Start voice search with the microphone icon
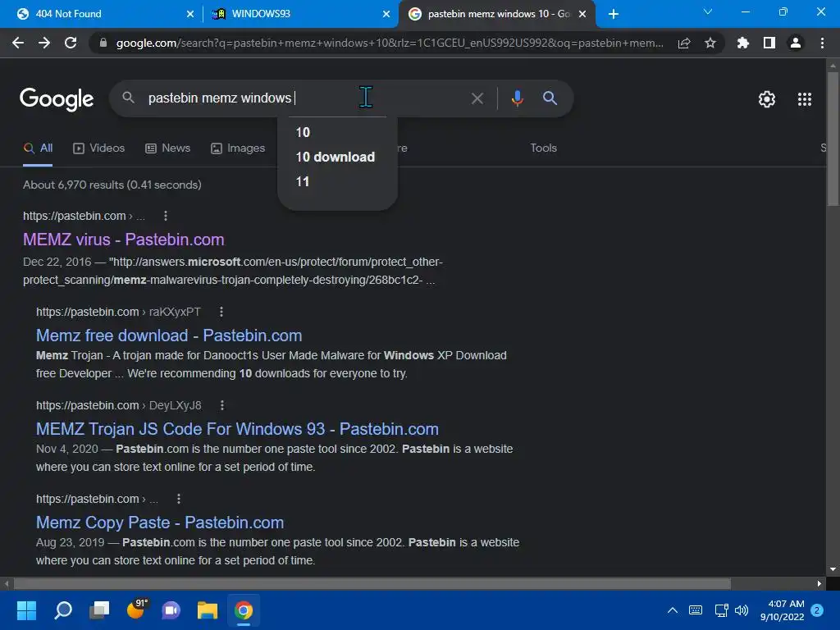Image resolution: width=840 pixels, height=630 pixels. click(517, 98)
